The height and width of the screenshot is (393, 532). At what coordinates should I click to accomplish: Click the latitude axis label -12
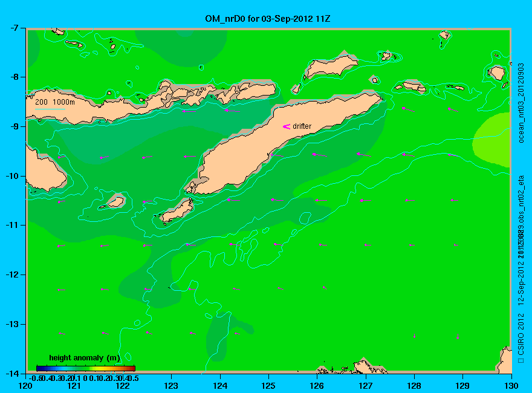(13, 274)
